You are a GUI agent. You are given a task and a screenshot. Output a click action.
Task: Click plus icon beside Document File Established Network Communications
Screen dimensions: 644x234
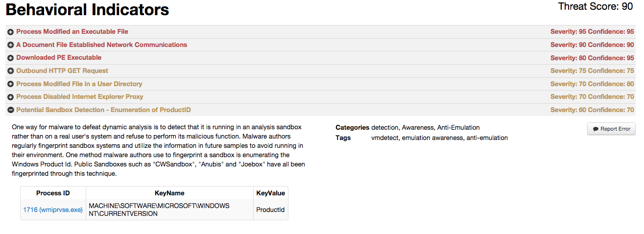coord(11,45)
